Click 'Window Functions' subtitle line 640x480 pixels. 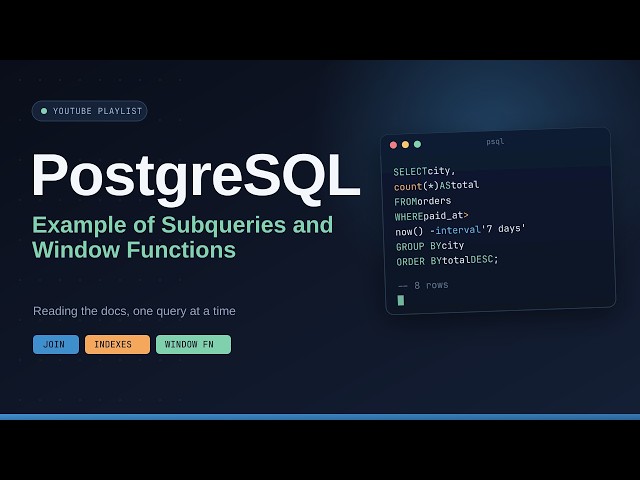pyautogui.click(x=134, y=250)
